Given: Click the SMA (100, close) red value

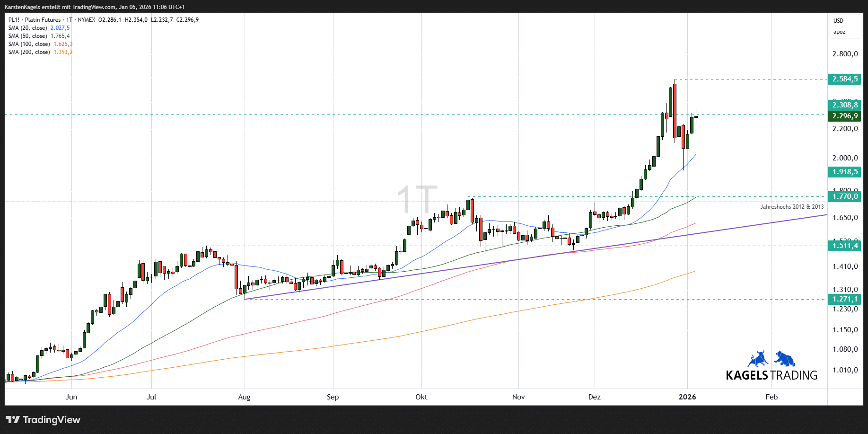Looking at the screenshot, I should tap(63, 44).
